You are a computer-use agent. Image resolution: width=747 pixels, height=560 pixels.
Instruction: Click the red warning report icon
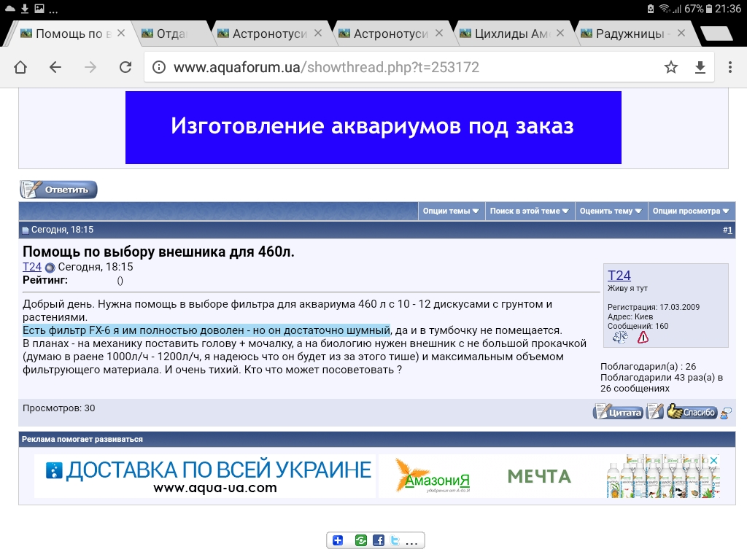click(x=643, y=338)
